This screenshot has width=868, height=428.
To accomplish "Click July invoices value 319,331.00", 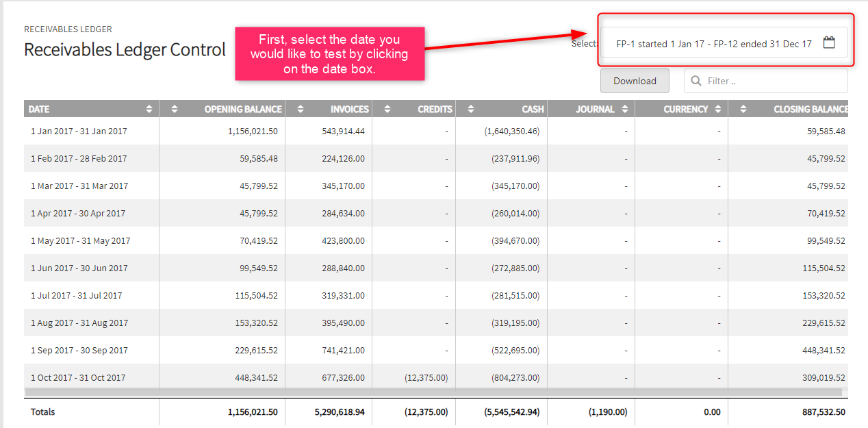I will tap(343, 295).
